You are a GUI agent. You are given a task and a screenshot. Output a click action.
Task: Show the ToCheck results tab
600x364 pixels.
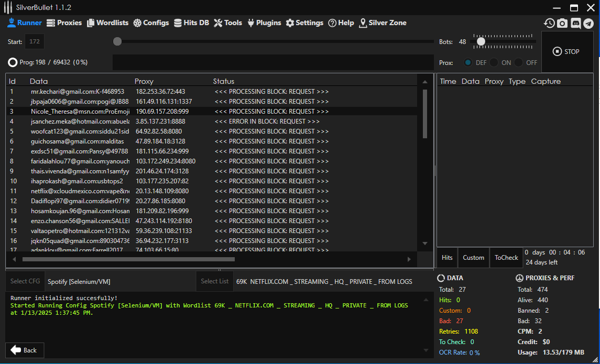point(506,257)
